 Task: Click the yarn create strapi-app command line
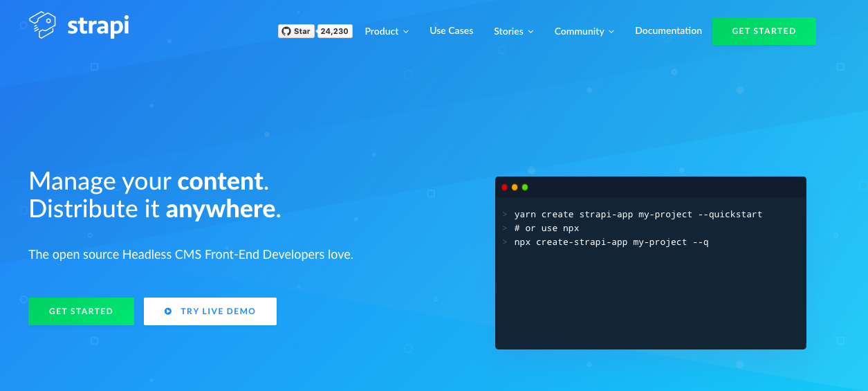638,215
